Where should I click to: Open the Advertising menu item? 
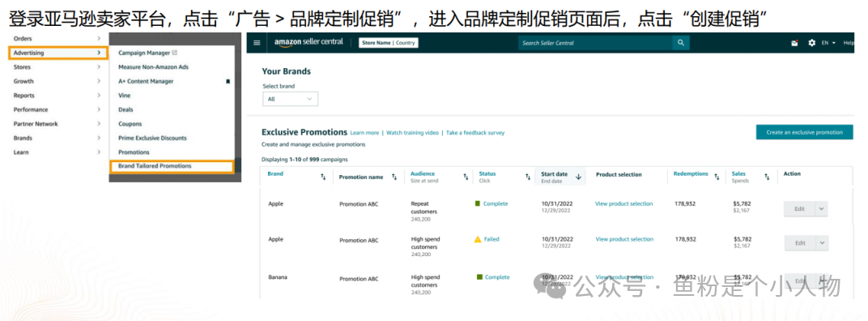point(57,53)
